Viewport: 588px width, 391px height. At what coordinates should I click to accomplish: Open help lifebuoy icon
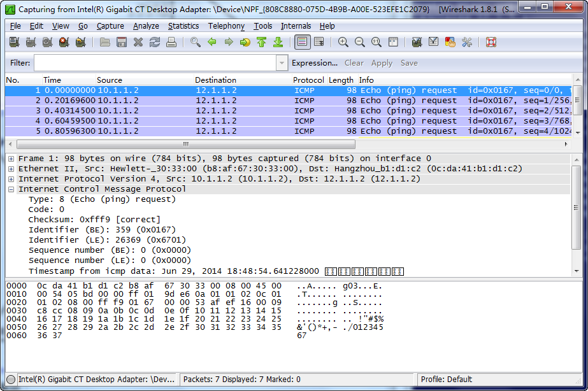point(491,42)
